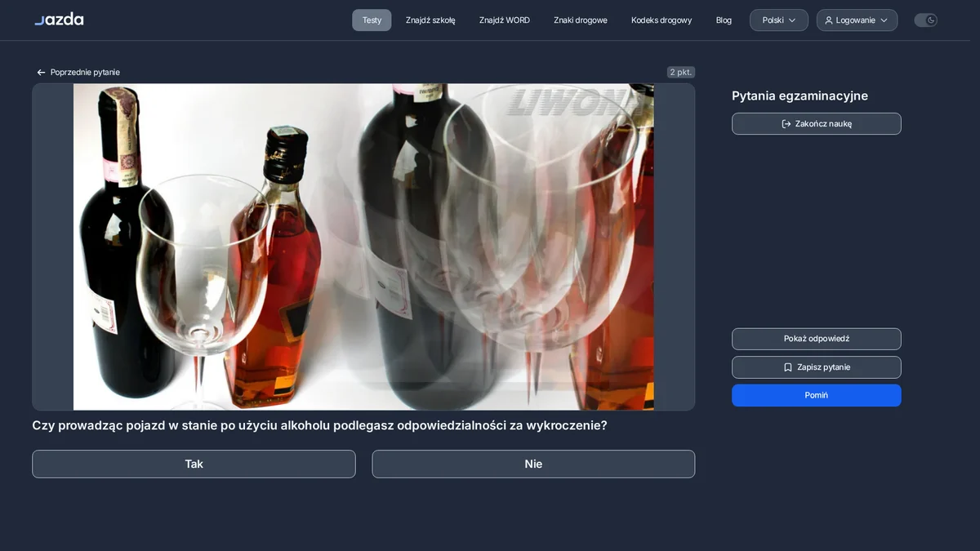Skip the question with Pomiń

(x=817, y=395)
